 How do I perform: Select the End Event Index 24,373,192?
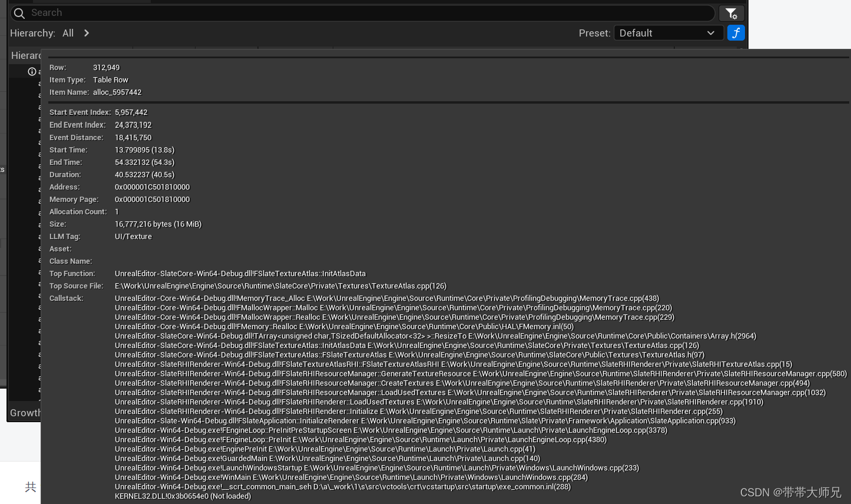pos(133,125)
